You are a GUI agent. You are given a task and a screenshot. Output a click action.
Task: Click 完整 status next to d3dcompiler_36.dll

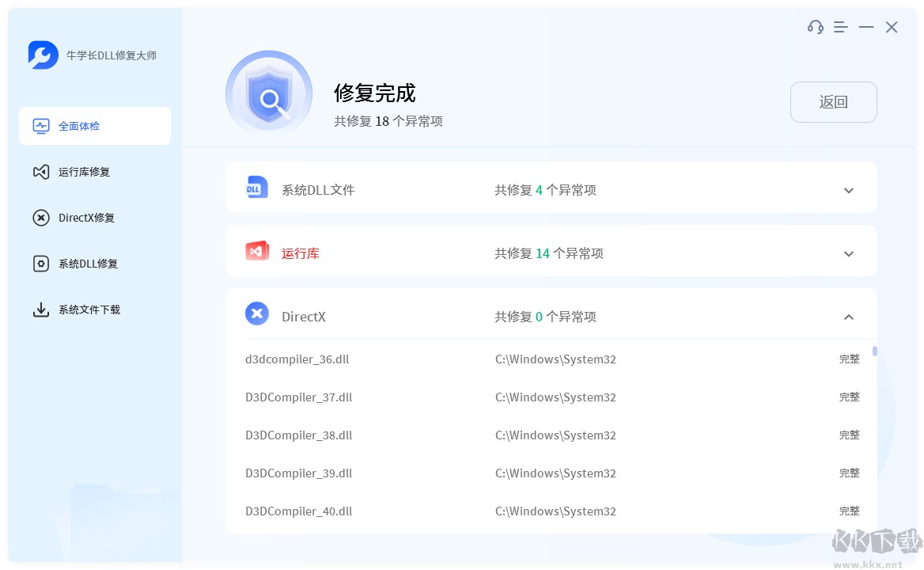click(x=849, y=358)
